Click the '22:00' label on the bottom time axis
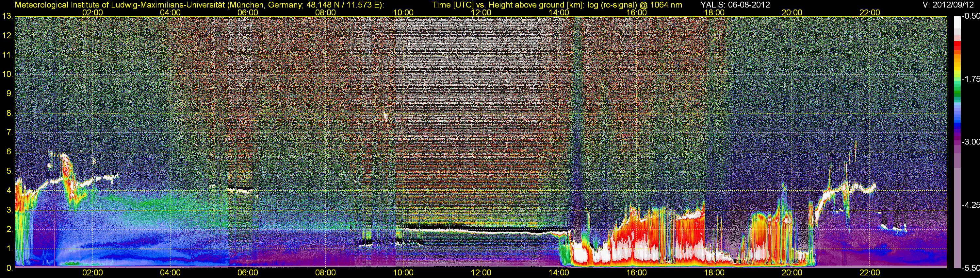Screen dimensions: 980x278 pyautogui.click(x=870, y=273)
